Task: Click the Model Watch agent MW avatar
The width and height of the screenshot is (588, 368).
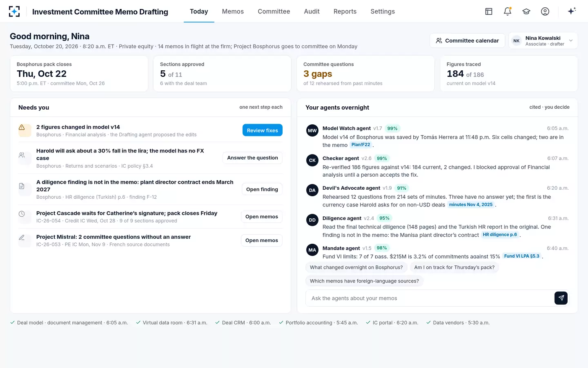Action: pyautogui.click(x=312, y=130)
